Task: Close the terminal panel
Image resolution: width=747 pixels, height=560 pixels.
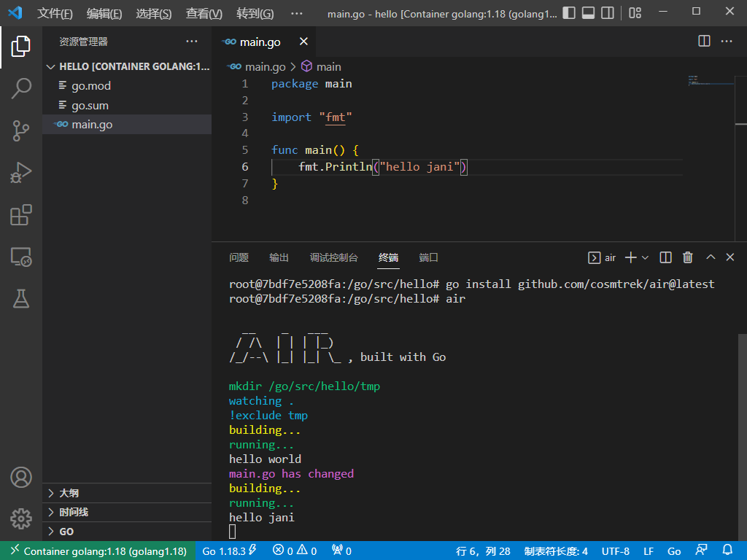Action: [729, 257]
